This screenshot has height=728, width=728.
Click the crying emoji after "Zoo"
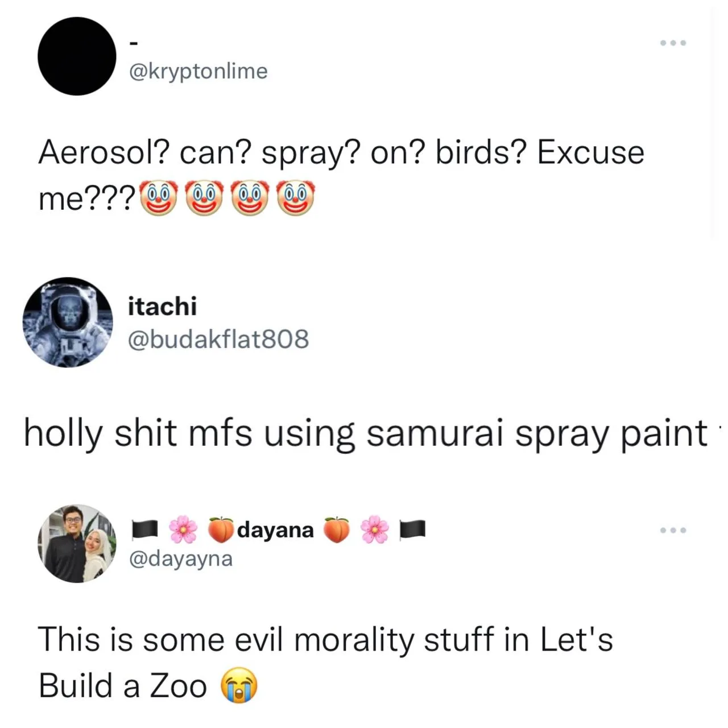(239, 685)
